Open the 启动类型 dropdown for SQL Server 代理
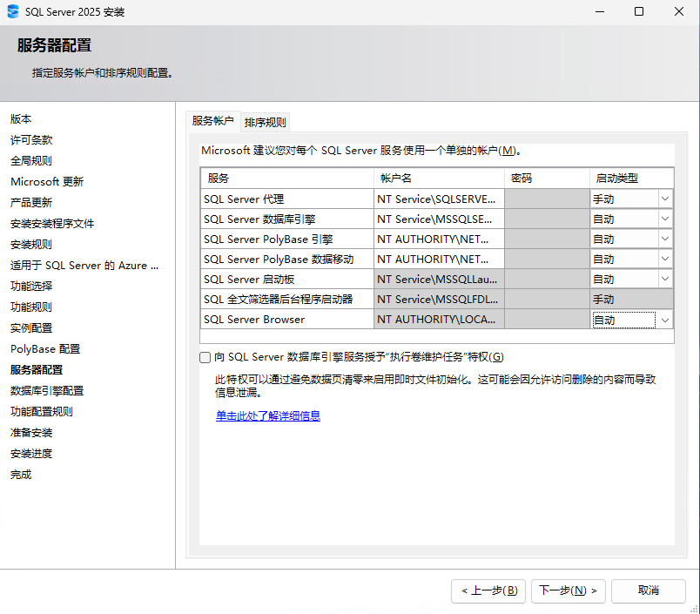This screenshot has height=614, width=700. 664,199
